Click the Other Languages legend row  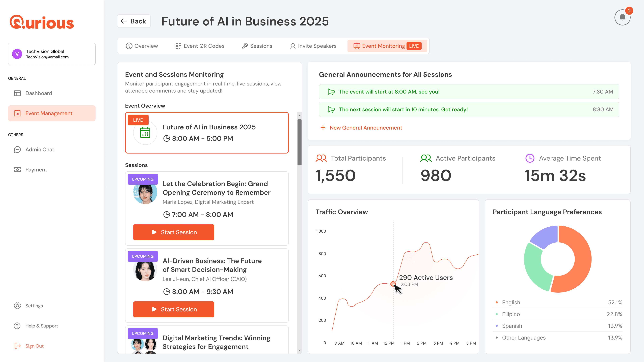coord(557,338)
